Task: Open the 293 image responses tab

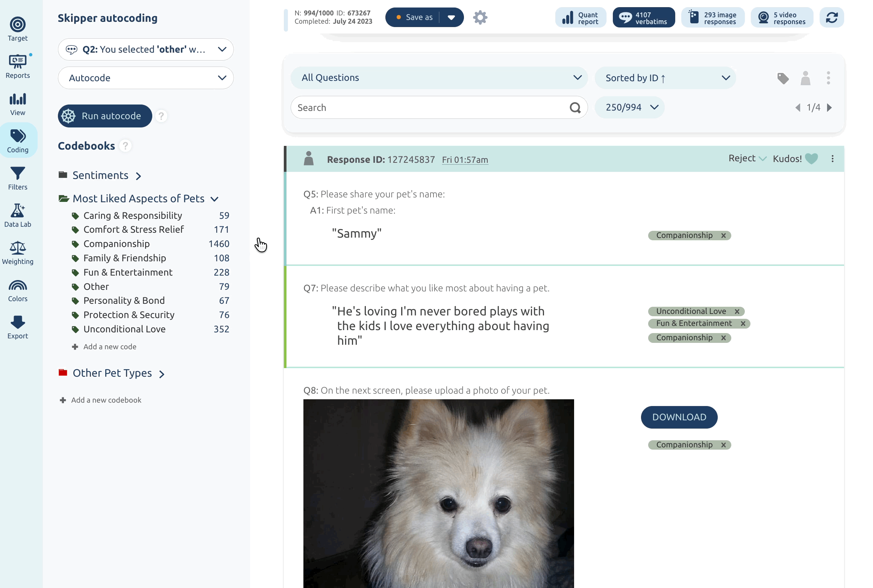Action: pos(713,17)
